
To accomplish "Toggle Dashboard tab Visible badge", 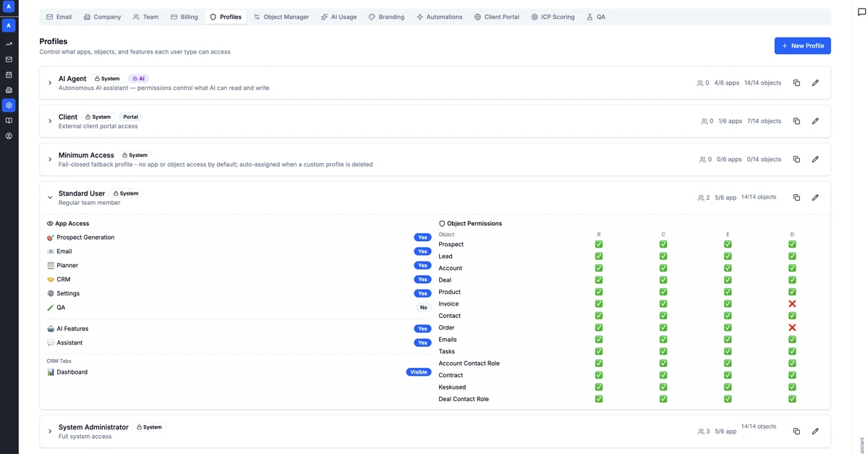I will (419, 372).
